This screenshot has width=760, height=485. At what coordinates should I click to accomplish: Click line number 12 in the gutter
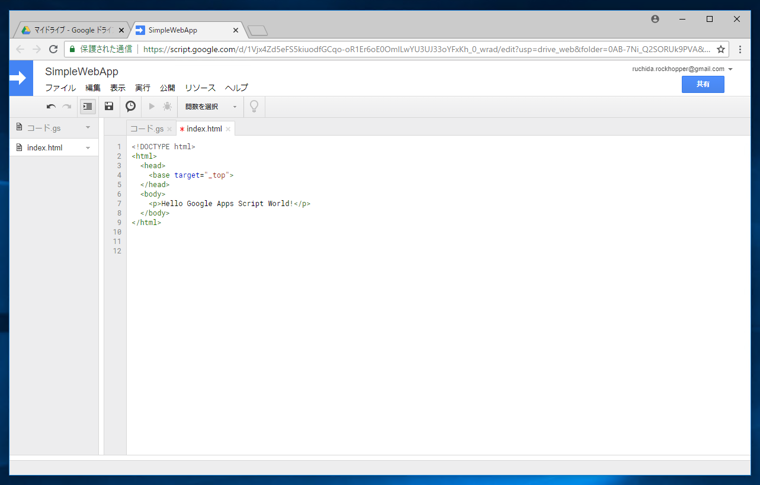(117, 251)
